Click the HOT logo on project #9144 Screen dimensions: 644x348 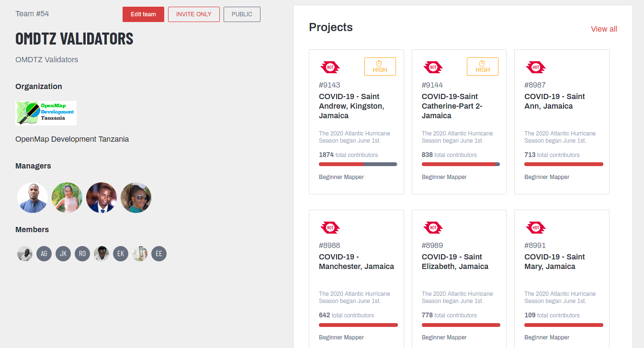[x=433, y=67]
